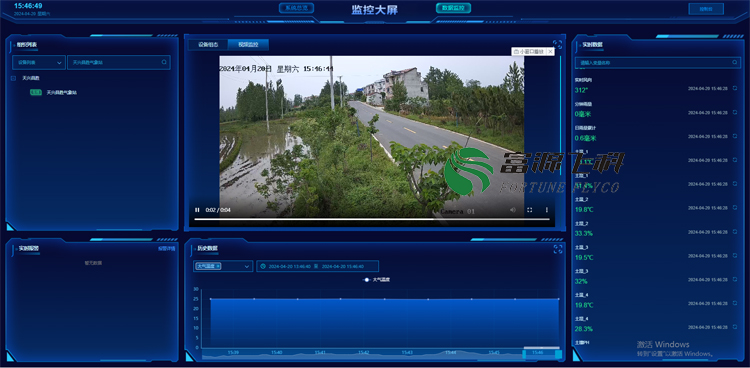750x368 pixels.
Task: Click the 数据监控 button in the header
Action: 453,8
